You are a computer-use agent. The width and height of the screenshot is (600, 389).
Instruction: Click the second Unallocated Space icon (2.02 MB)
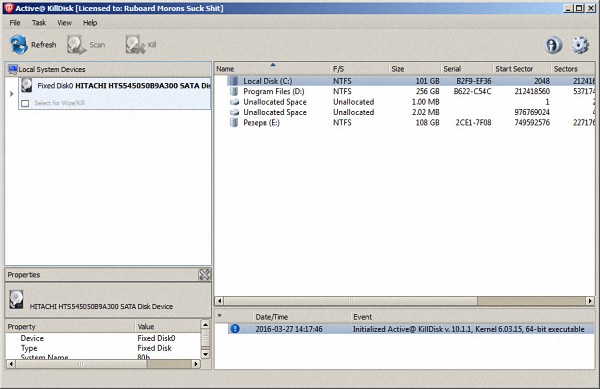click(234, 112)
